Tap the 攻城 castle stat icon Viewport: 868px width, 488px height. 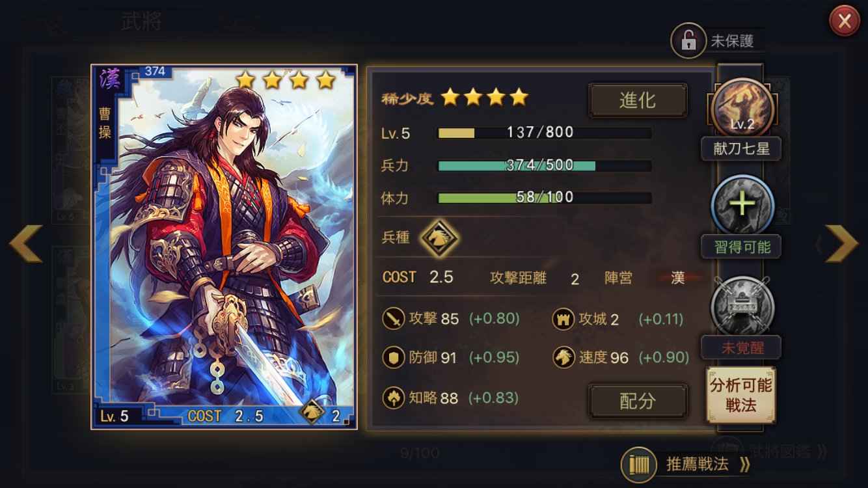coord(563,319)
